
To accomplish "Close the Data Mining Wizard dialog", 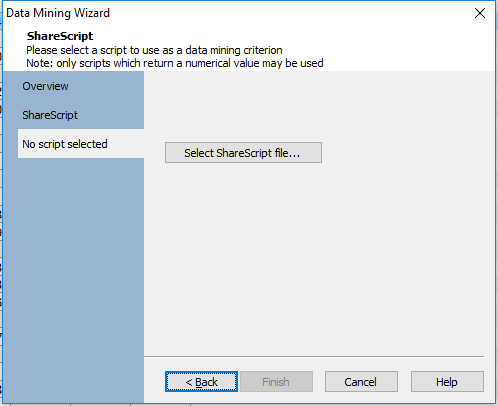I will pyautogui.click(x=480, y=13).
